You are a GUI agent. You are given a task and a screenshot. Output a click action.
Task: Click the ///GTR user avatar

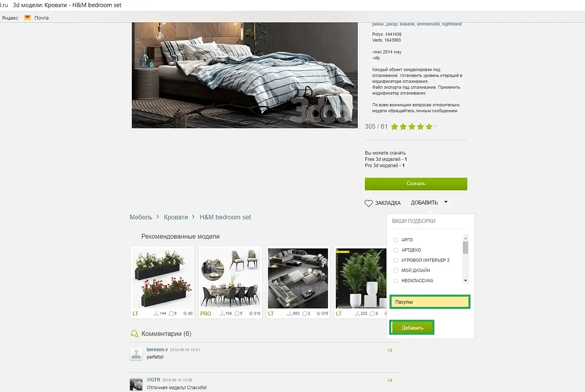click(136, 384)
